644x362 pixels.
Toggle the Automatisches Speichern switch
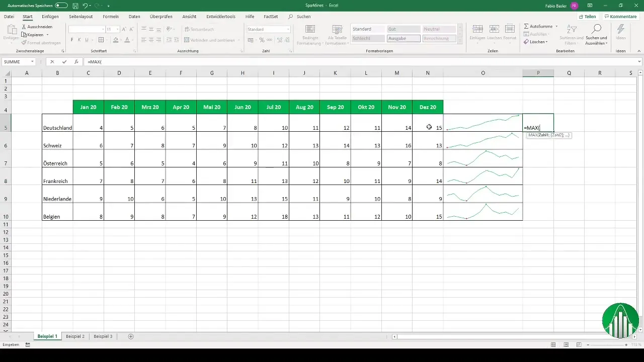pos(61,6)
